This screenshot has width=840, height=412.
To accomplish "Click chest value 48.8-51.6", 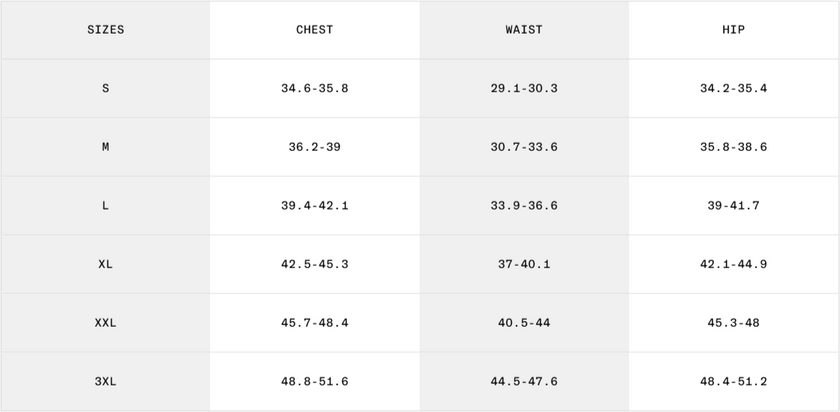I will 314,382.
